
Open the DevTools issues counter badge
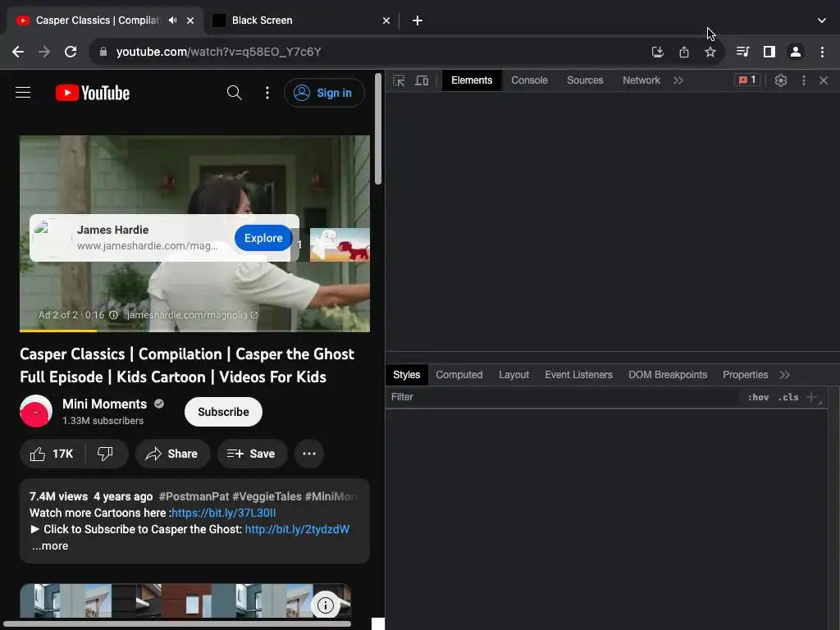[746, 80]
